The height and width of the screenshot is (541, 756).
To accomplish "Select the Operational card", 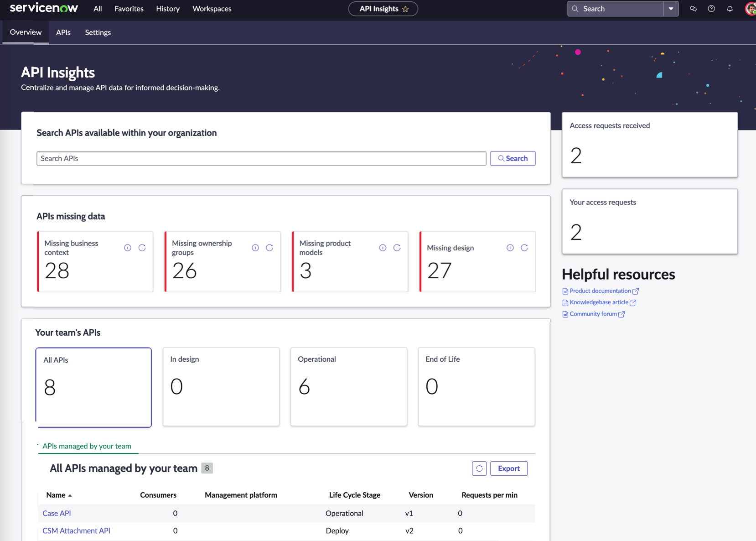I will [x=349, y=387].
